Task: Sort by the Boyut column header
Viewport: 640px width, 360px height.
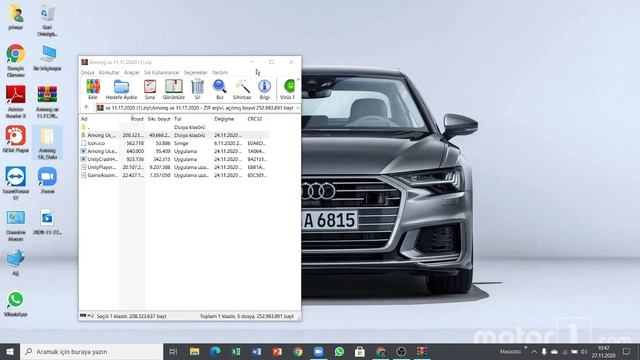Action: coord(132,119)
